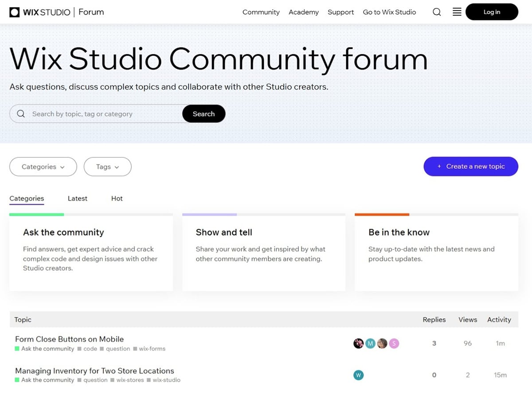This screenshot has width=532, height=397.
Task: Click the reply count 3
Action: coord(434,343)
